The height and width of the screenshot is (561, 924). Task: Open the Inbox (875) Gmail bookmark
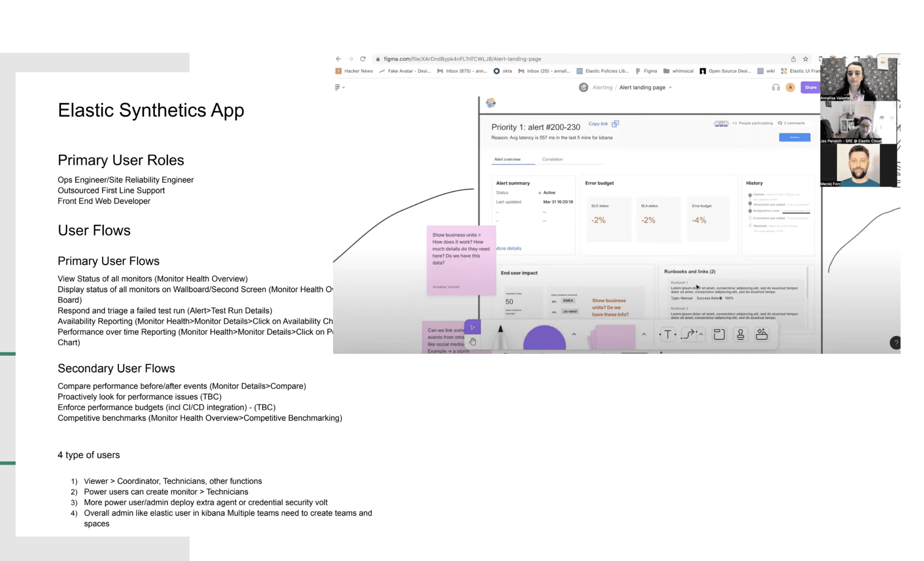click(462, 71)
